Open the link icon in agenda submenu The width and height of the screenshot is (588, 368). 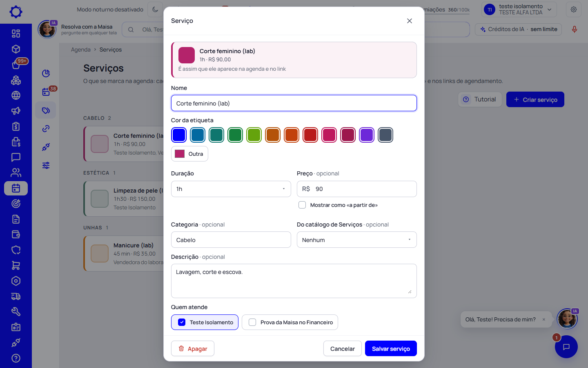tap(46, 128)
